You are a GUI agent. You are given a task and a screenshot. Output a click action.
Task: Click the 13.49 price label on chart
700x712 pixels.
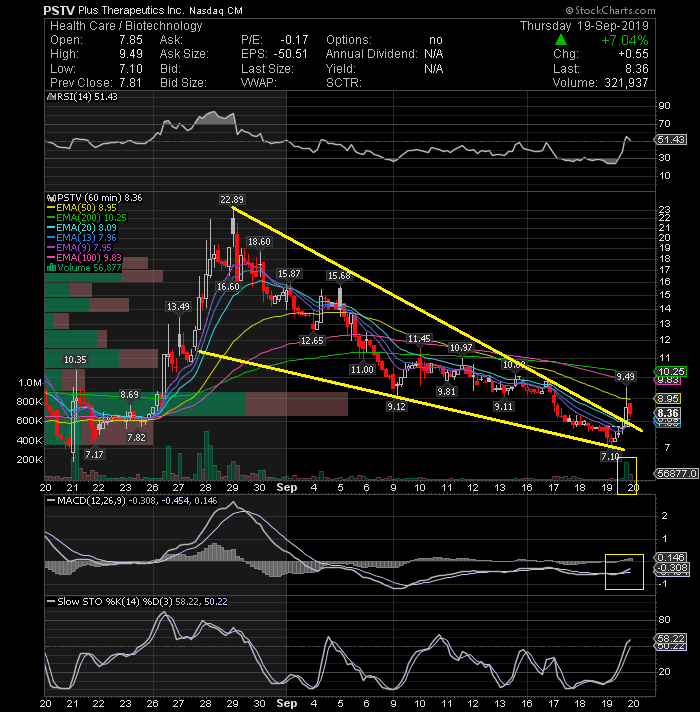pyautogui.click(x=178, y=307)
